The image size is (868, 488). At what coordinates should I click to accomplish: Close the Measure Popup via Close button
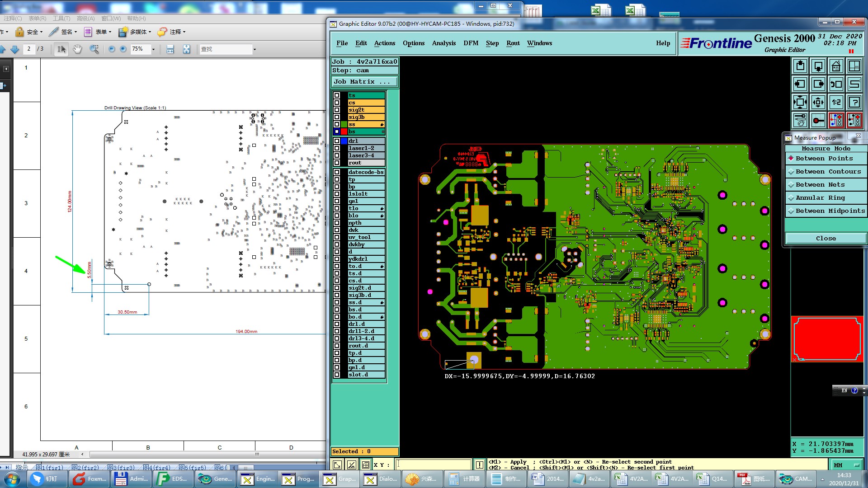pyautogui.click(x=826, y=239)
